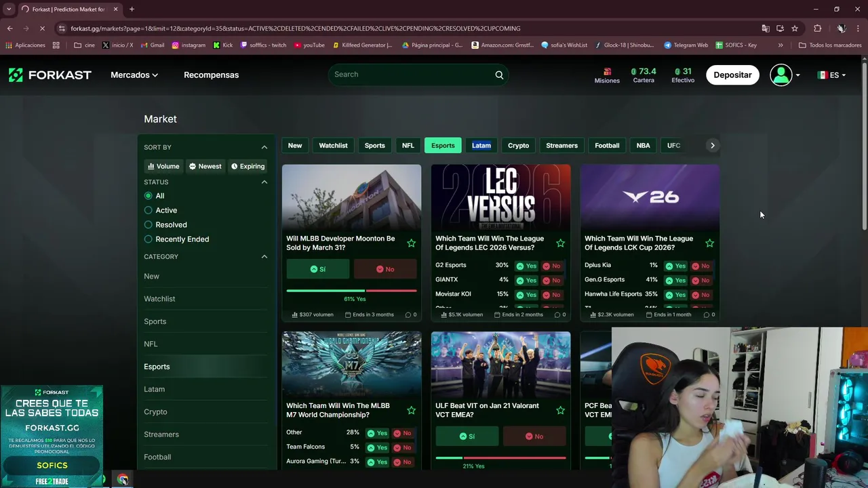Star the M7 World Championship market
Image resolution: width=868 pixels, height=488 pixels.
pos(411,410)
